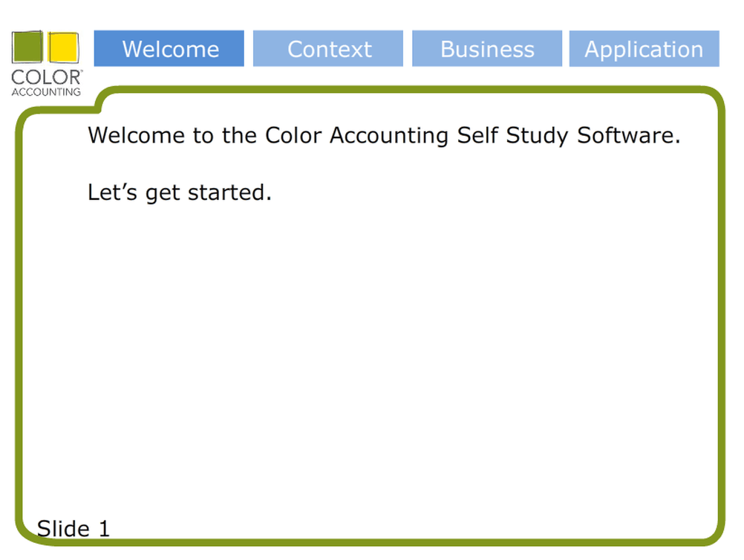Click the word "Welcome" in the body sentence
Viewport: 744px width, 560px height.
(x=137, y=135)
